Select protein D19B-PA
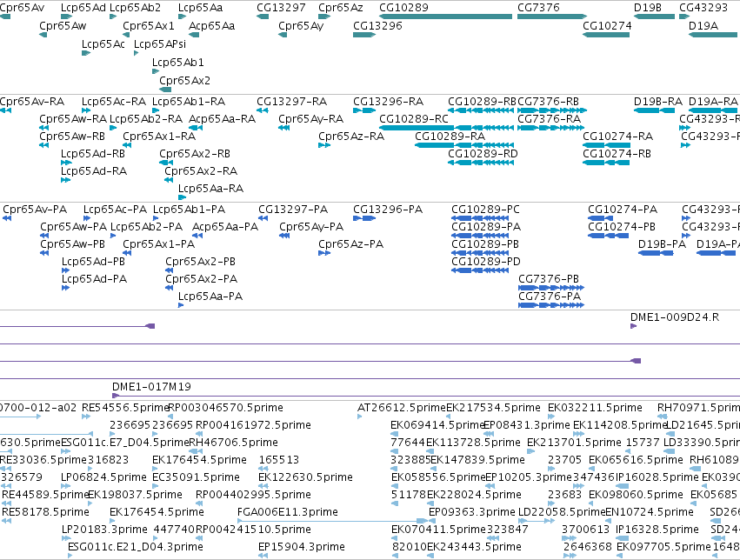 [662, 244]
